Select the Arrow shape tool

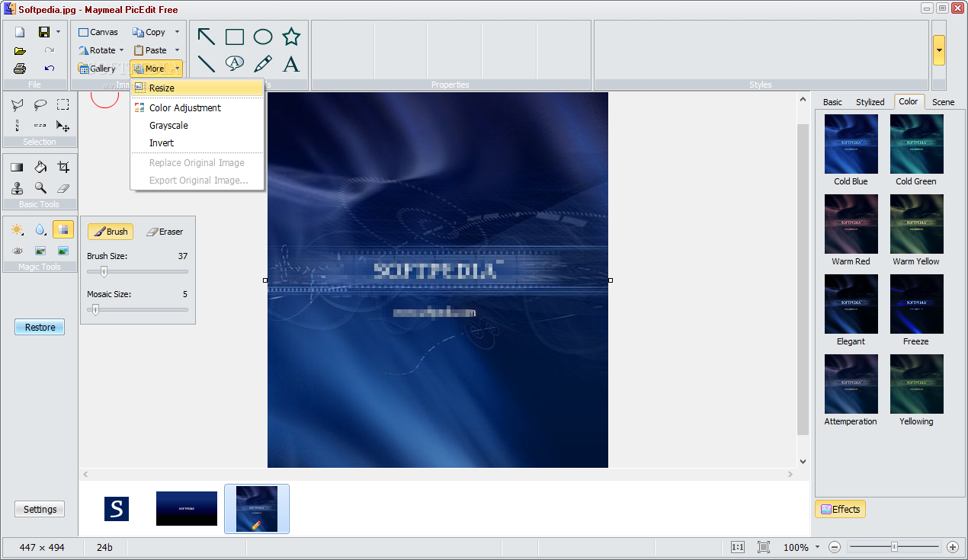(x=206, y=37)
